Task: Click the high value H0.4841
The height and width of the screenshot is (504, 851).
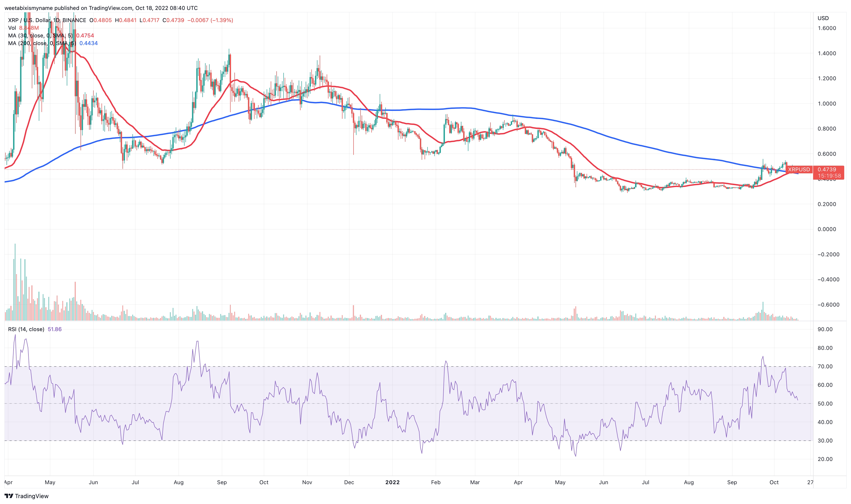Action: point(126,20)
